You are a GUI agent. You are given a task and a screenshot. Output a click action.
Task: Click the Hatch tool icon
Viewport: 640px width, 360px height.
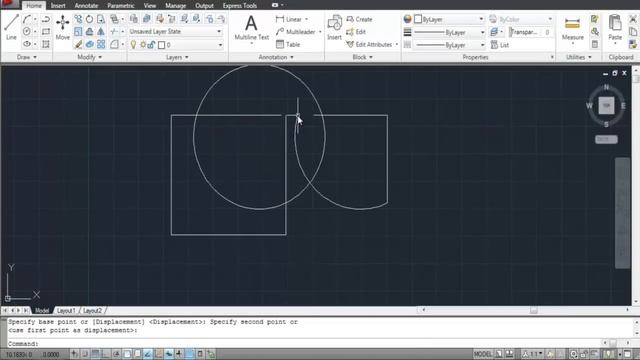[46, 44]
